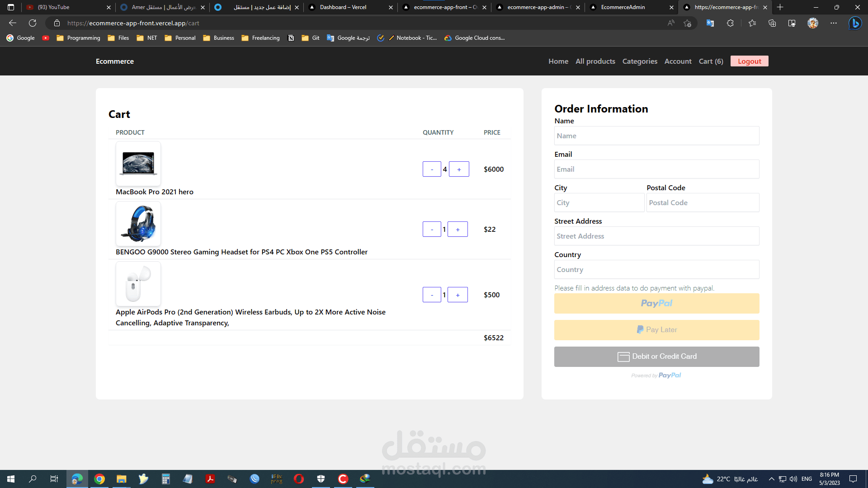
Task: Open browser extensions puzzle icon
Action: click(x=730, y=23)
